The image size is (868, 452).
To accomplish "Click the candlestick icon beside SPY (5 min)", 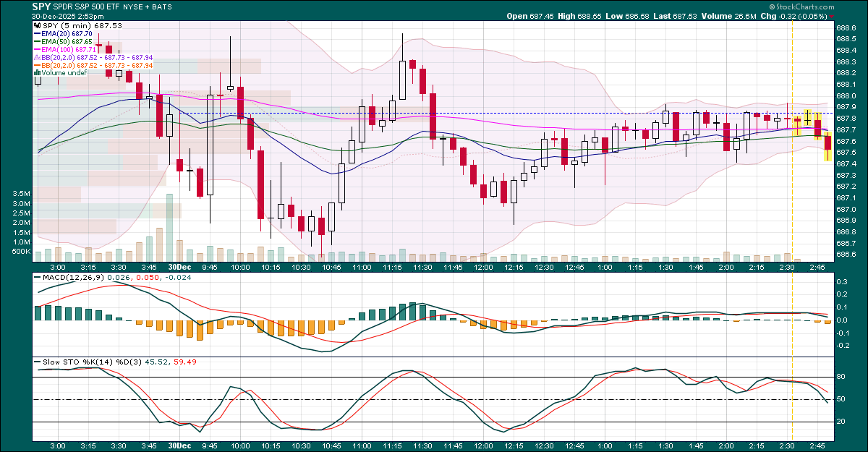I will pos(38,25).
